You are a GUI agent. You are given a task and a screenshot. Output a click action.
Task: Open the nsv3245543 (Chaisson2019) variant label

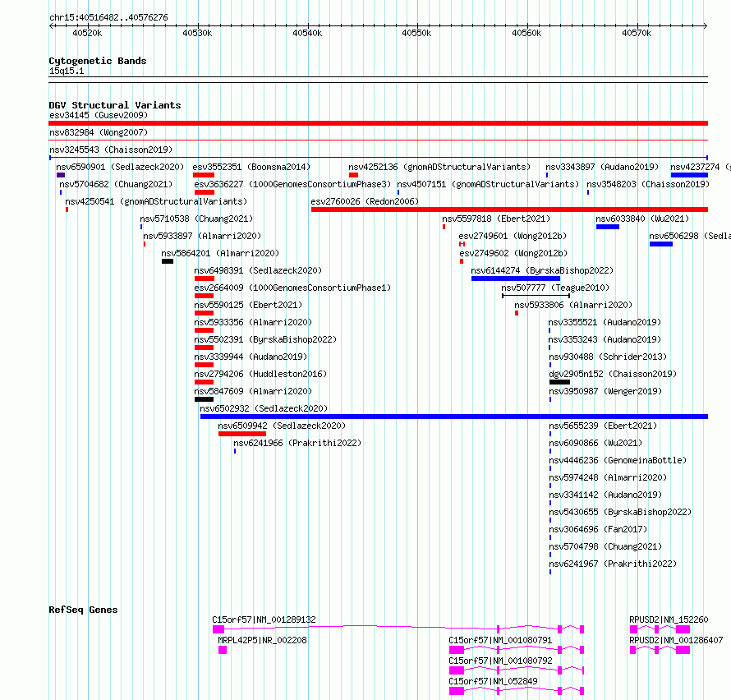tap(111, 150)
